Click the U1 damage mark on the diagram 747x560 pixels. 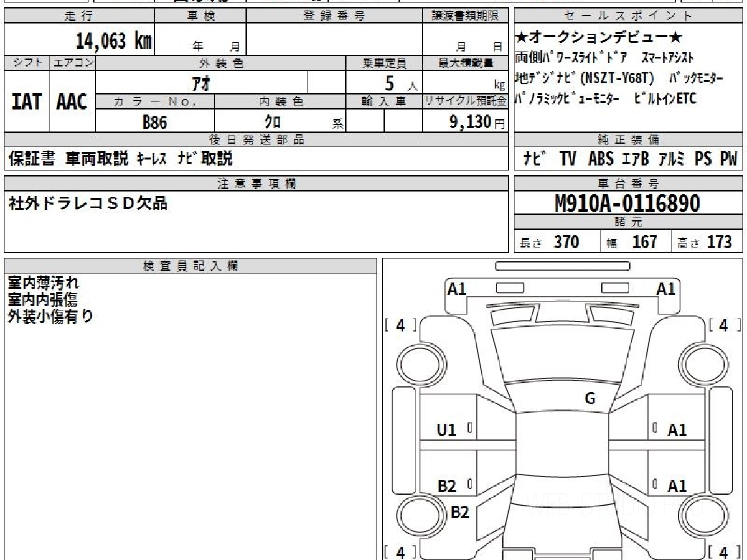click(446, 429)
